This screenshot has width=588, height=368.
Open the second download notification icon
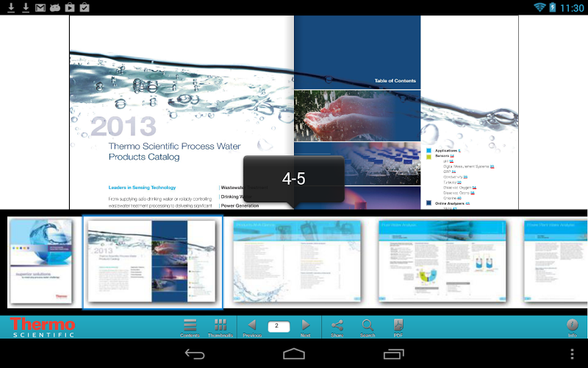pos(26,7)
